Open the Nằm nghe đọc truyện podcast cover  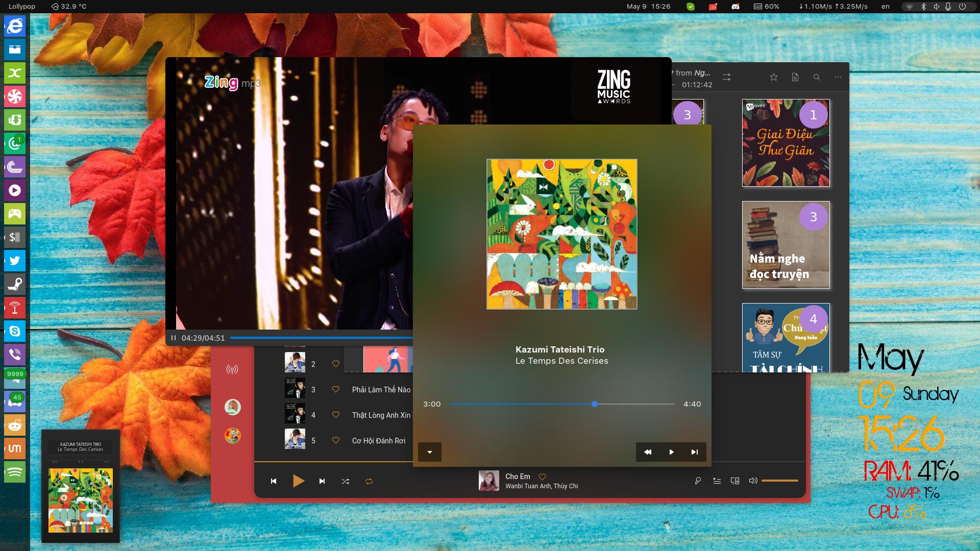coord(786,245)
